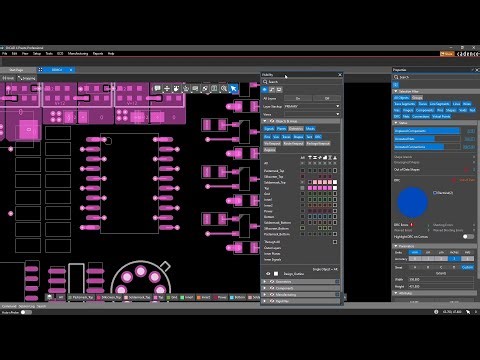
Task: Click the move tool icon in canvas toolbar
Action: [167, 89]
